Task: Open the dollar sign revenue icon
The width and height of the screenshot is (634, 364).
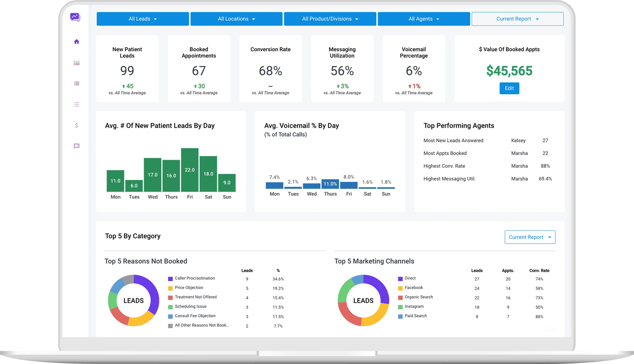Action: (77, 125)
